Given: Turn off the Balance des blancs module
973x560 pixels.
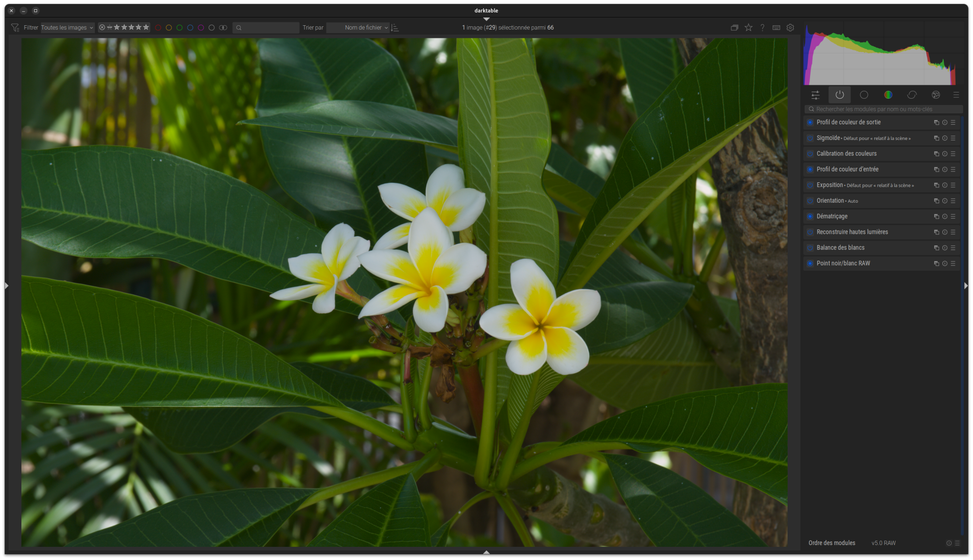Looking at the screenshot, I should (x=810, y=248).
